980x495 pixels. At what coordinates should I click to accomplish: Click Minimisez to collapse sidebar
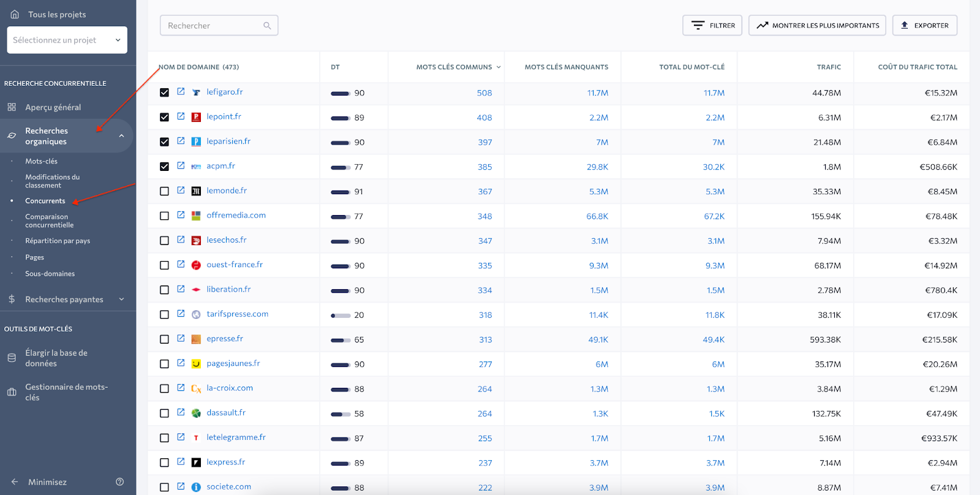pyautogui.click(x=47, y=482)
